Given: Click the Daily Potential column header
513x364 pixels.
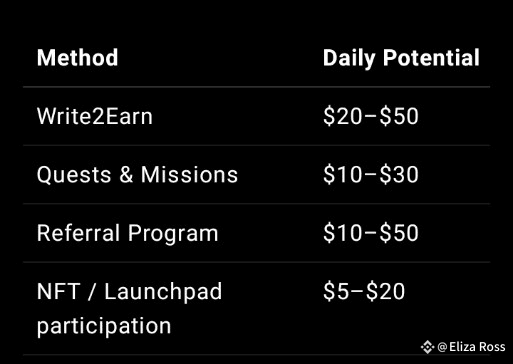Looking at the screenshot, I should click(401, 59).
